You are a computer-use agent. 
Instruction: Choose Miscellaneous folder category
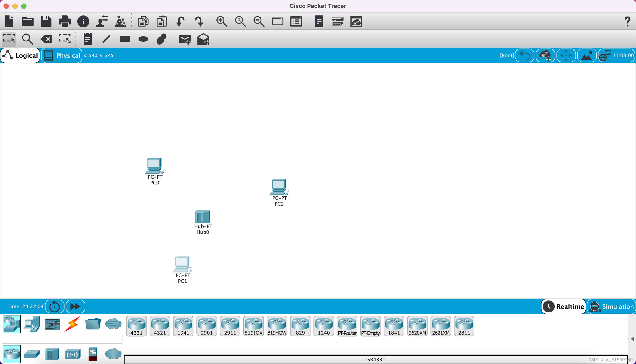coord(93,324)
